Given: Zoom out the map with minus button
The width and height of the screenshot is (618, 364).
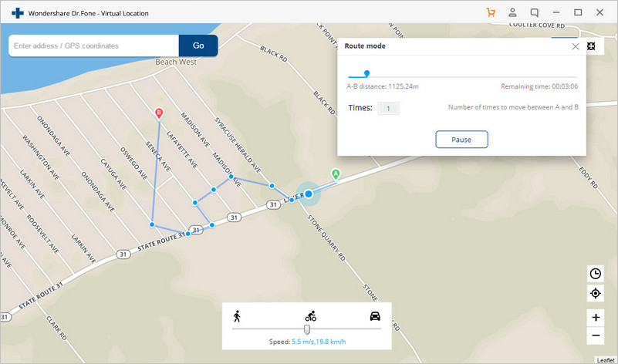Looking at the screenshot, I should (596, 335).
